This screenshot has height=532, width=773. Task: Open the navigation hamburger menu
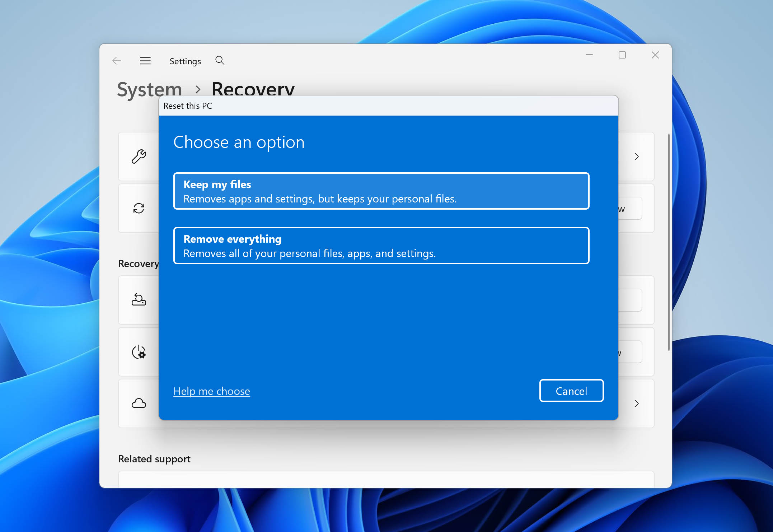[145, 61]
